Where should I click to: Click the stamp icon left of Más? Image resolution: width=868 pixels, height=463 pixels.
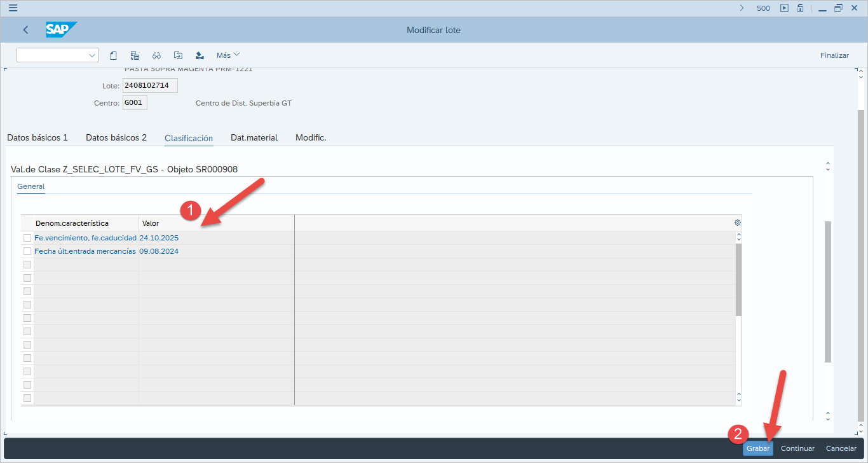(200, 55)
